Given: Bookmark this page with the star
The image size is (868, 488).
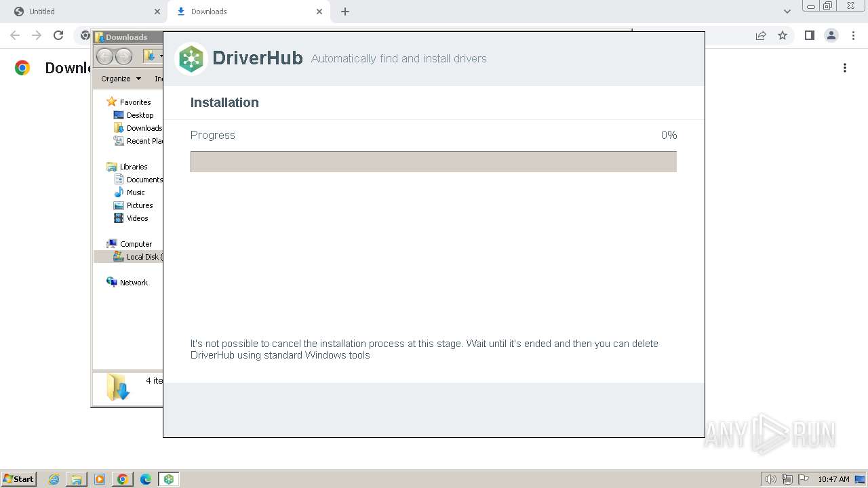Looking at the screenshot, I should click(x=783, y=35).
